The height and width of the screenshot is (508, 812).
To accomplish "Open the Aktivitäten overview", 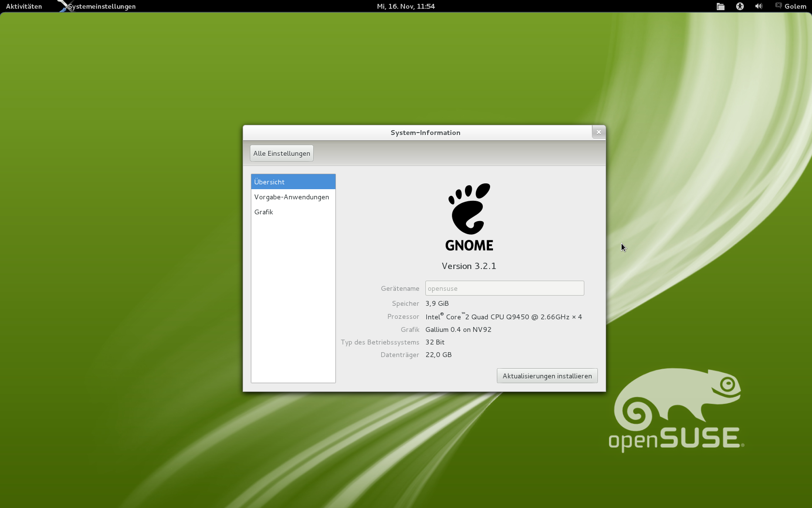I will tap(23, 6).
